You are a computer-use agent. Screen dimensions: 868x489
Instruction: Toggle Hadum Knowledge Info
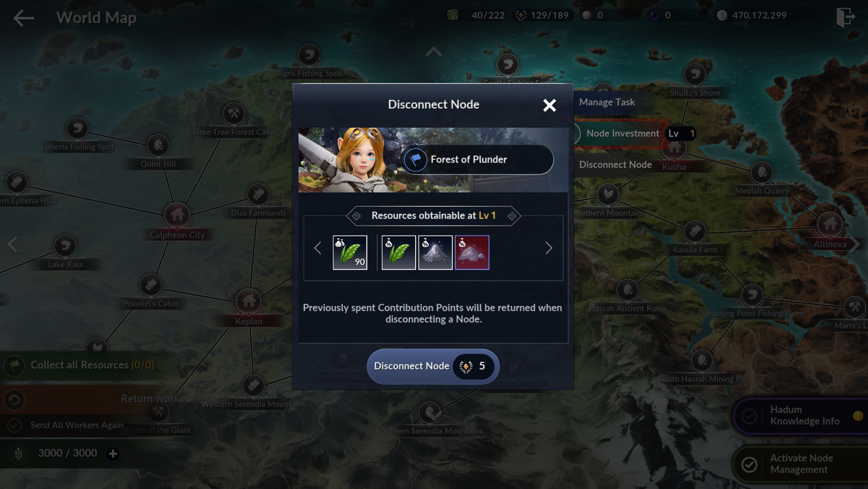click(749, 416)
